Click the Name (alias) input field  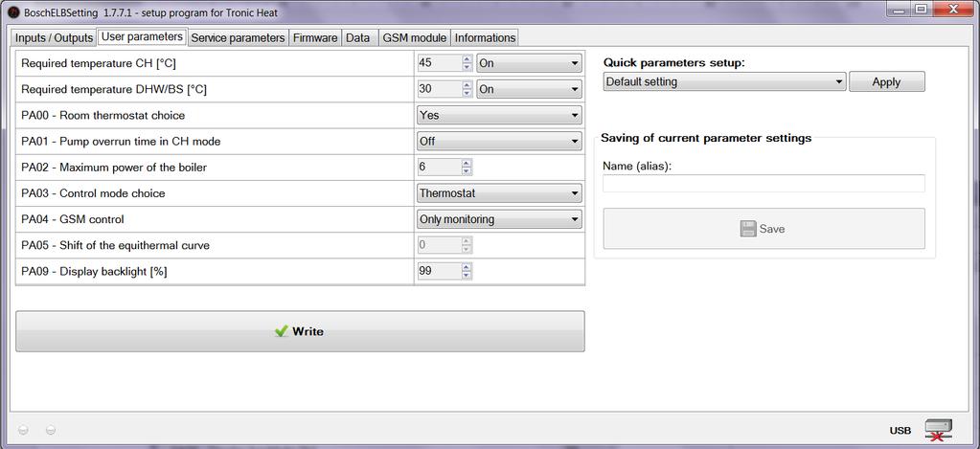[x=763, y=184]
